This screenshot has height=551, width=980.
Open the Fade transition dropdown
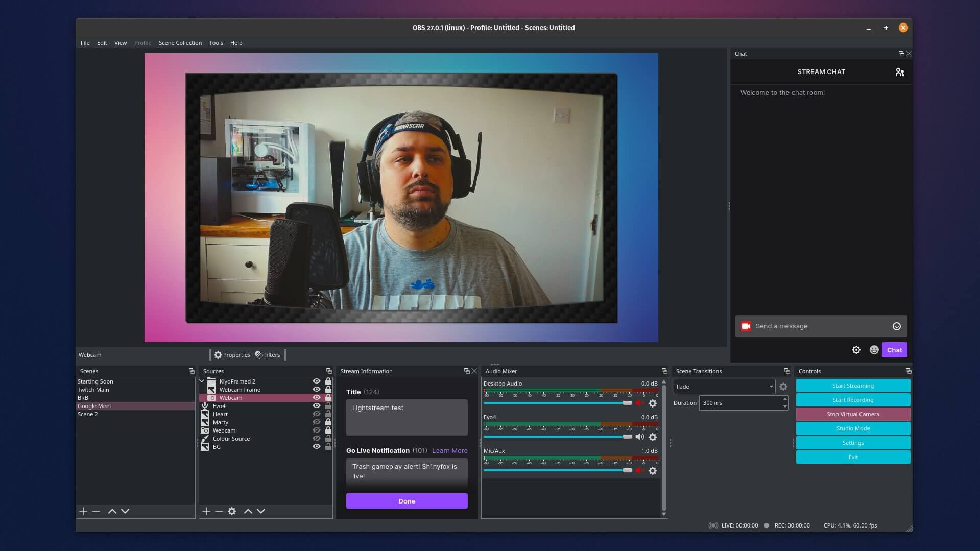coord(724,387)
